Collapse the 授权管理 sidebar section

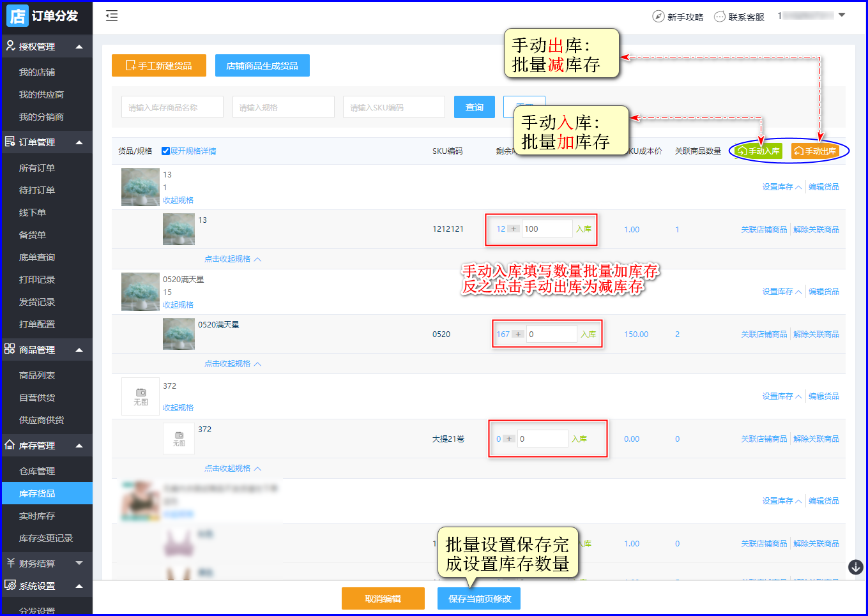79,47
